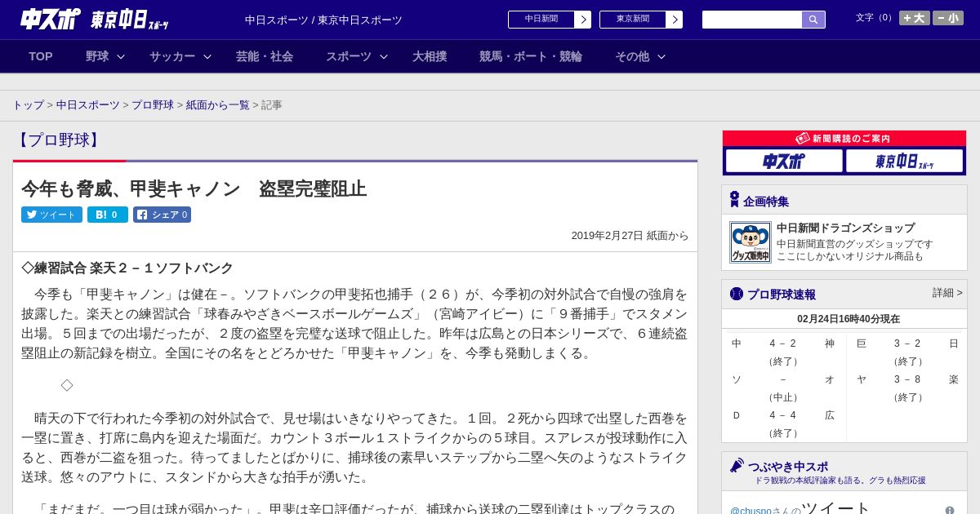980x514 pixels.
Task: Click the 中スポ logo in the header
Action: click(x=51, y=19)
